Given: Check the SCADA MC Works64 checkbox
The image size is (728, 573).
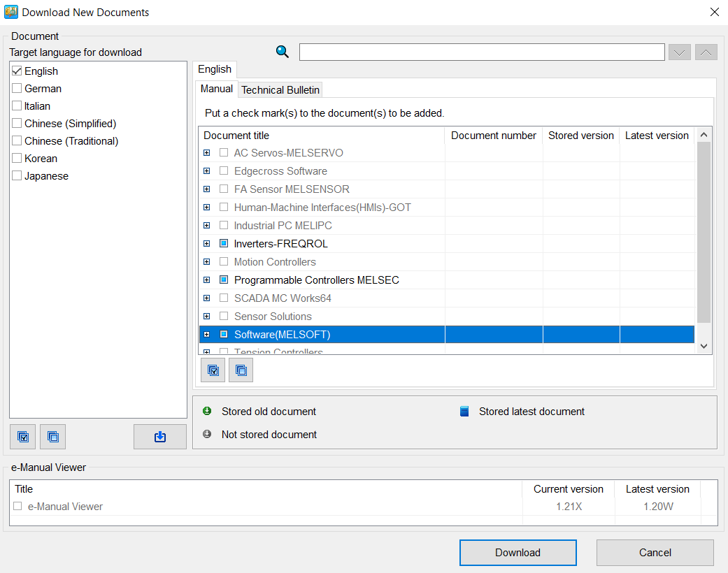Looking at the screenshot, I should pos(224,298).
